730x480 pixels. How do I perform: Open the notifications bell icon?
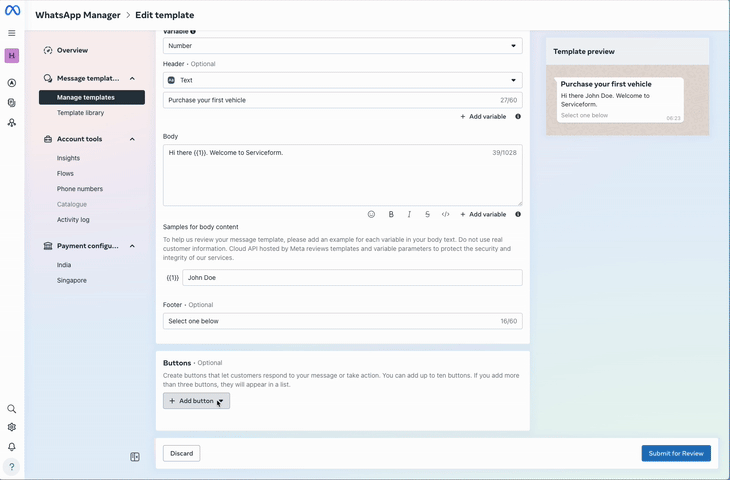(x=12, y=447)
